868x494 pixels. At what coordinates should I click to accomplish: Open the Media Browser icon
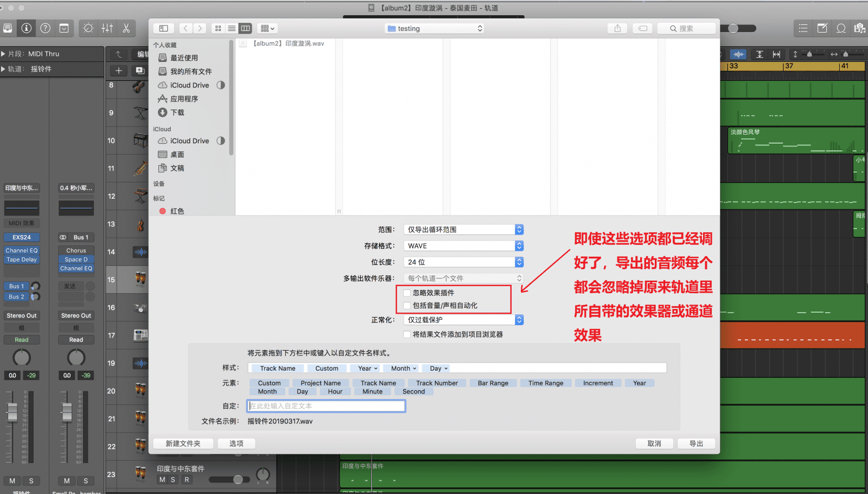[x=860, y=28]
